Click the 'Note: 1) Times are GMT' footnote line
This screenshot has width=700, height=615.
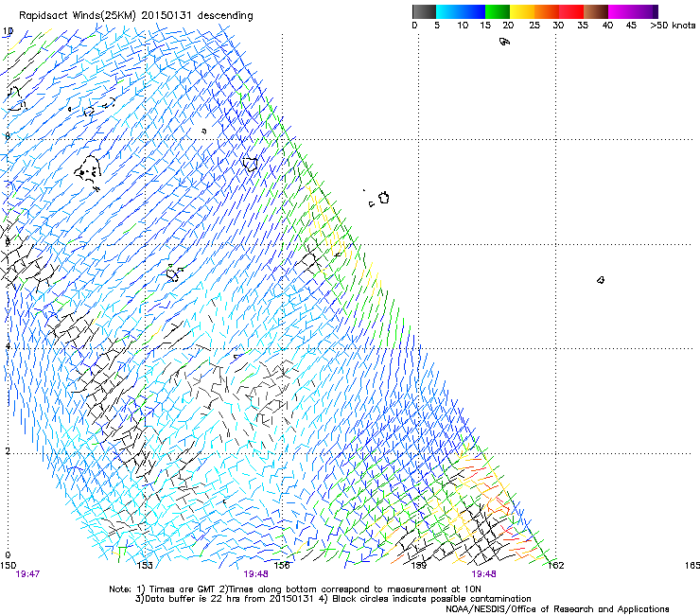[x=295, y=589]
